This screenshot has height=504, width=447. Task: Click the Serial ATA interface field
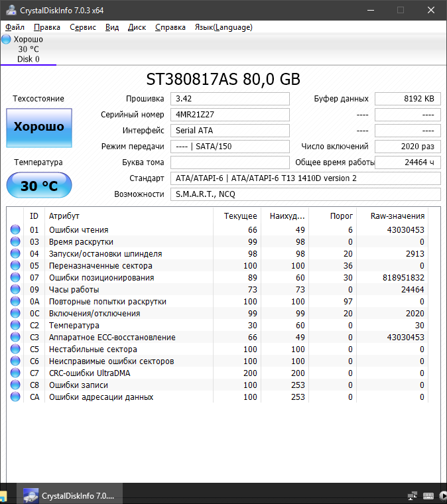[229, 131]
